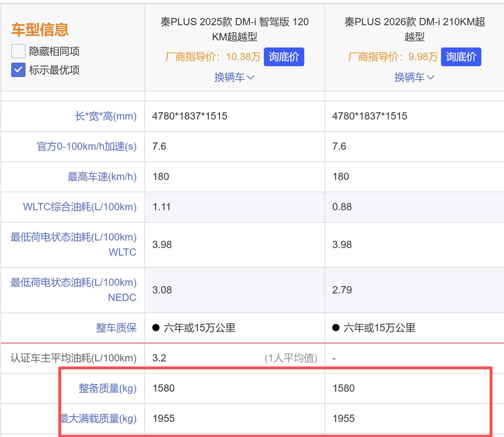Click the (1人平均值) note
The width and height of the screenshot is (504, 437).
point(291,358)
